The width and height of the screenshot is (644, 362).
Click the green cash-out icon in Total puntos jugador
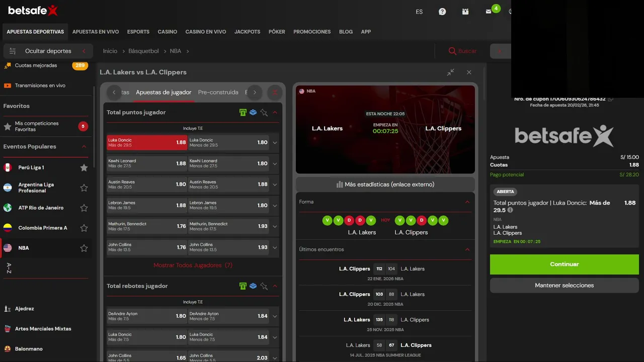[x=243, y=113]
